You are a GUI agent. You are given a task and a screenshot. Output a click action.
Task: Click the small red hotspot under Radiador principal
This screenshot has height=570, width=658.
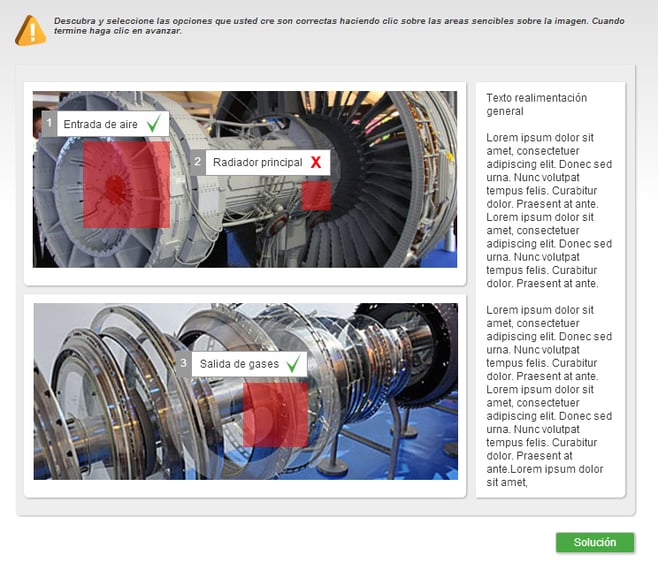(x=316, y=195)
